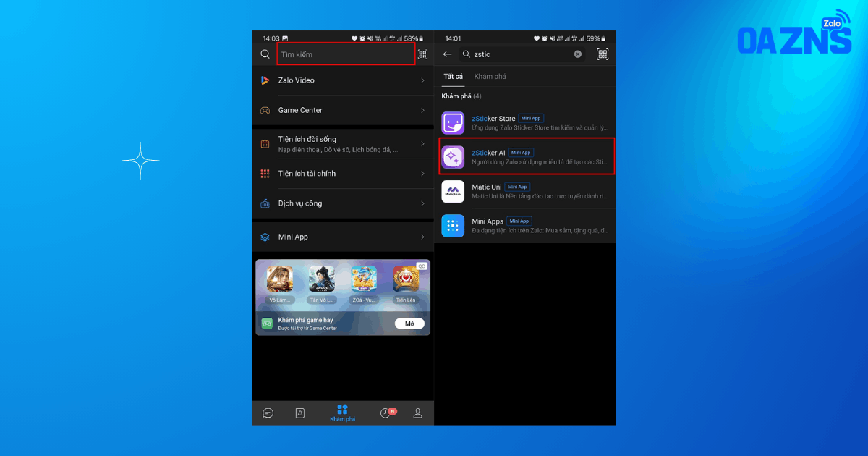Open the messages tab in bottom bar
The width and height of the screenshot is (868, 456).
point(268,413)
